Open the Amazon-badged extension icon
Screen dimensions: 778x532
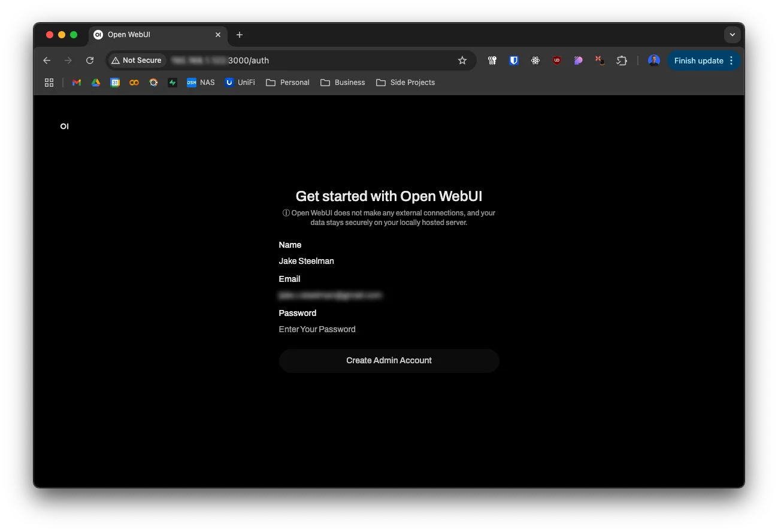click(600, 60)
